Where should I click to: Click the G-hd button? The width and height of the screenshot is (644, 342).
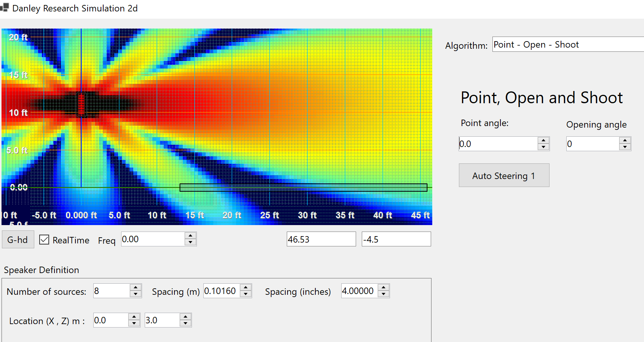click(18, 240)
